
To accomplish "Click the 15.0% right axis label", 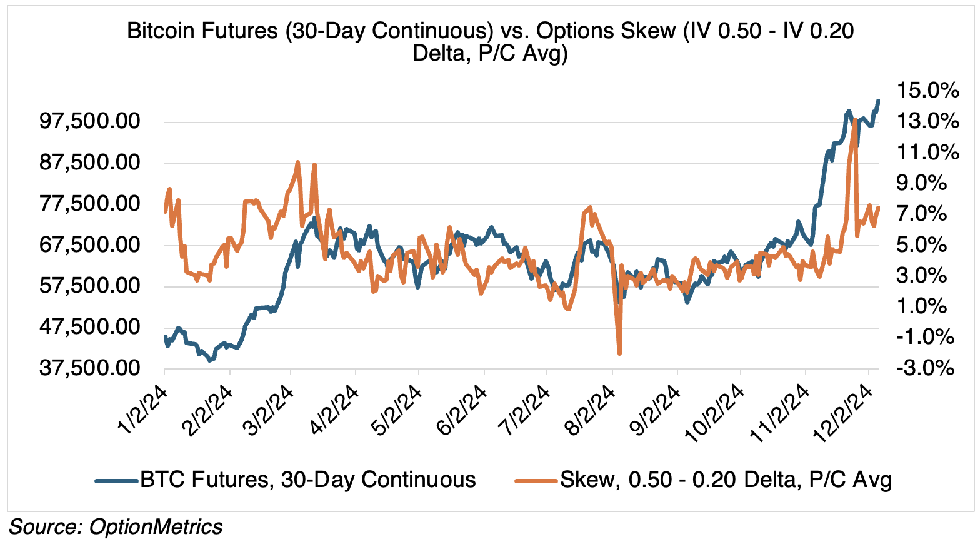I will coord(927,91).
